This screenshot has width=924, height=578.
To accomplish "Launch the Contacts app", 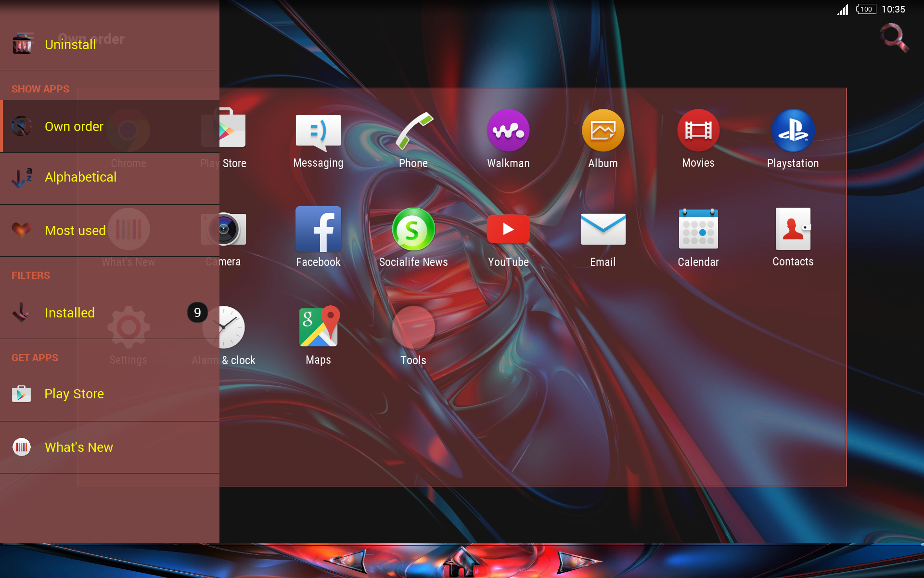I will coord(793,237).
